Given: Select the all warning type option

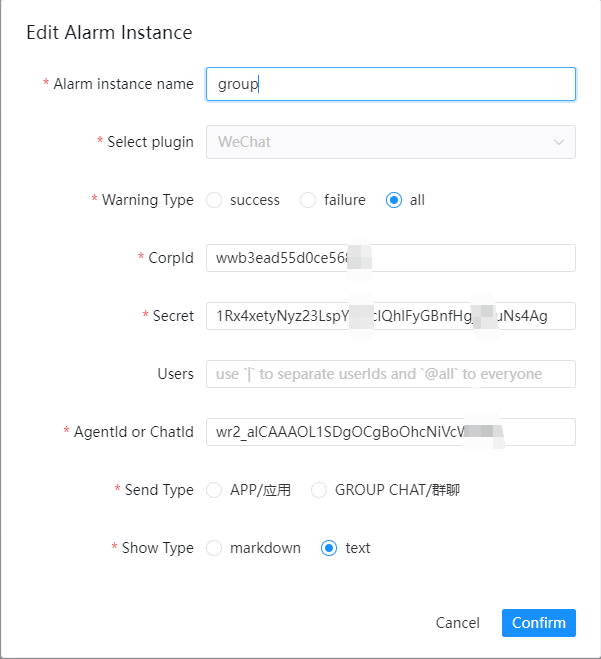Looking at the screenshot, I should tap(394, 200).
